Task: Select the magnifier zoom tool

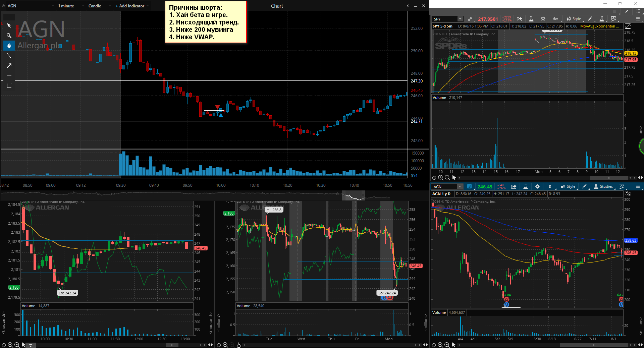Action: click(9, 36)
